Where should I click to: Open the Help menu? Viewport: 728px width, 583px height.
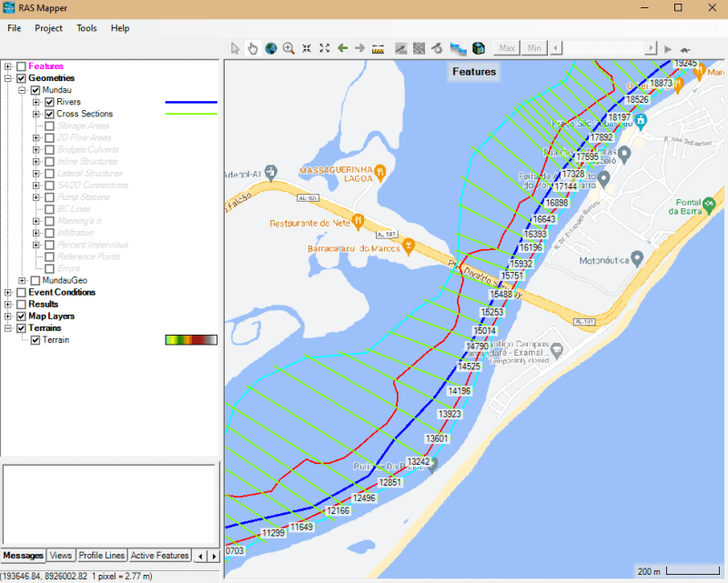click(120, 28)
